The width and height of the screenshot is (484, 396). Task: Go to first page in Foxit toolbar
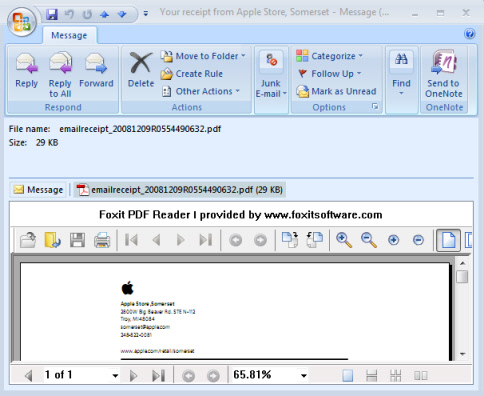[131, 240]
